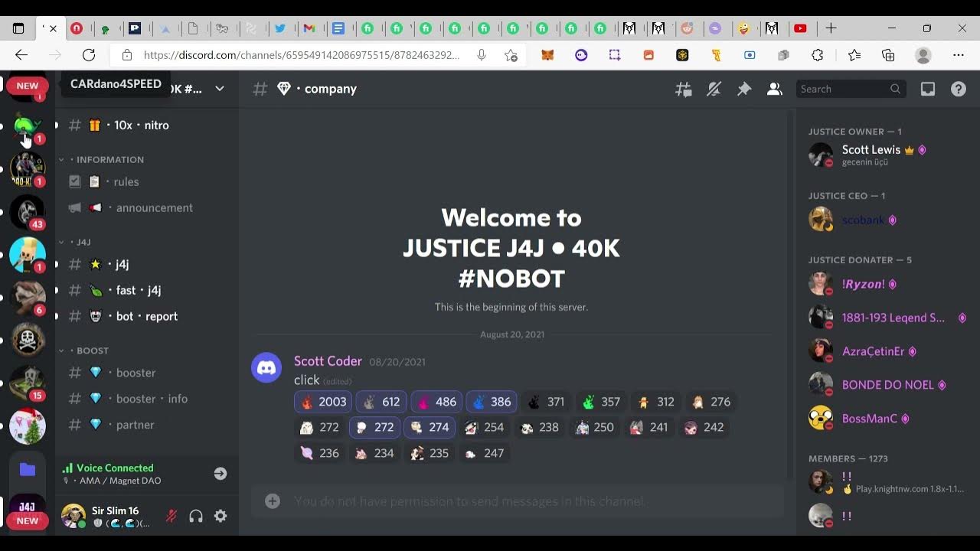Open the Threads icon in channel header
Viewport: 980px width, 551px height.
tap(684, 89)
